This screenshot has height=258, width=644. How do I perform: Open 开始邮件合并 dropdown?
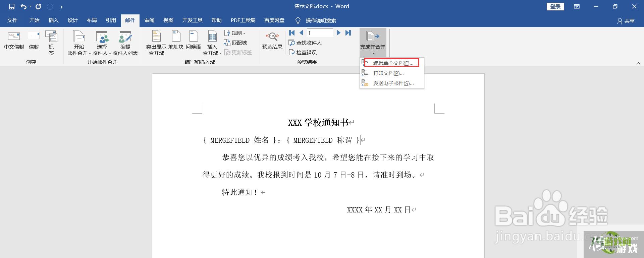79,43
